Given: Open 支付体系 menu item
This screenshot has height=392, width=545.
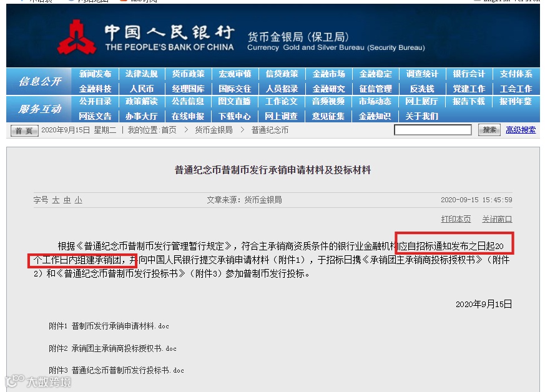Looking at the screenshot, I should pyautogui.click(x=516, y=74).
